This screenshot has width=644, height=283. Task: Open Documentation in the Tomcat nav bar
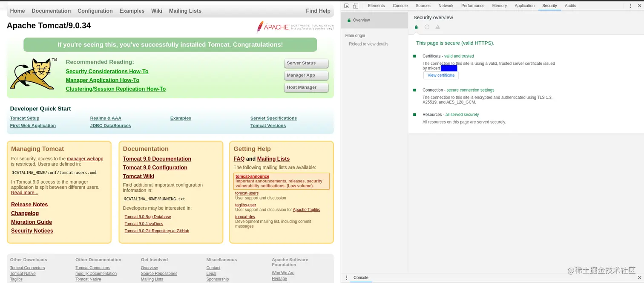[51, 11]
